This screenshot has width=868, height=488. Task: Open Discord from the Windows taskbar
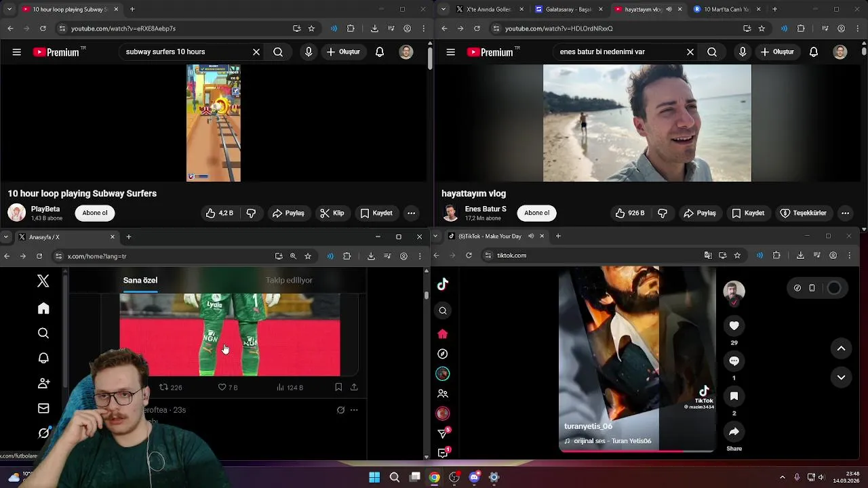474,477
